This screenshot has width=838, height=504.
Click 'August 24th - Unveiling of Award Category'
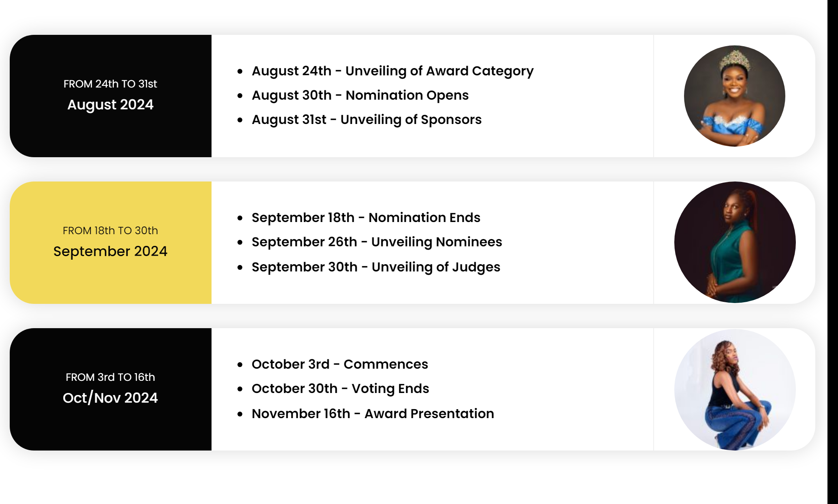click(392, 71)
